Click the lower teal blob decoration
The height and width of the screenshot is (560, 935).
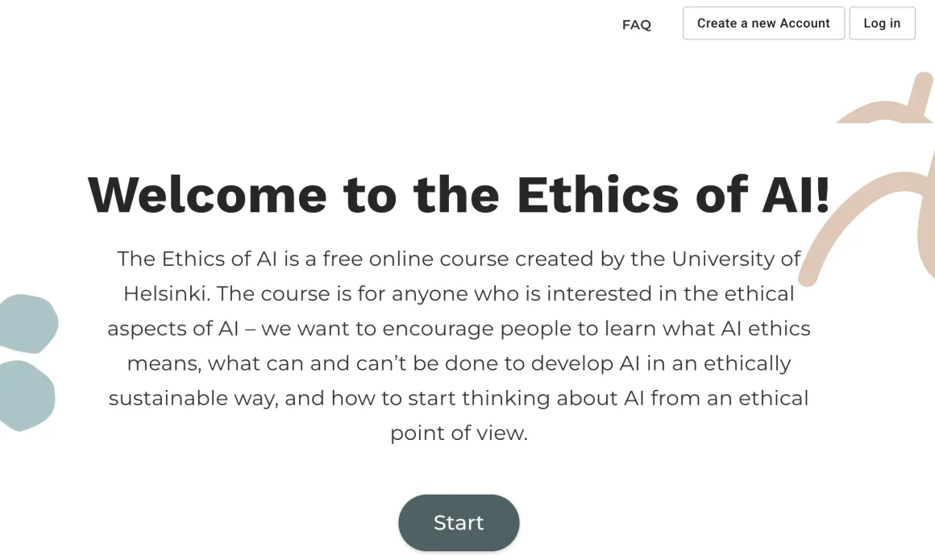tap(27, 396)
